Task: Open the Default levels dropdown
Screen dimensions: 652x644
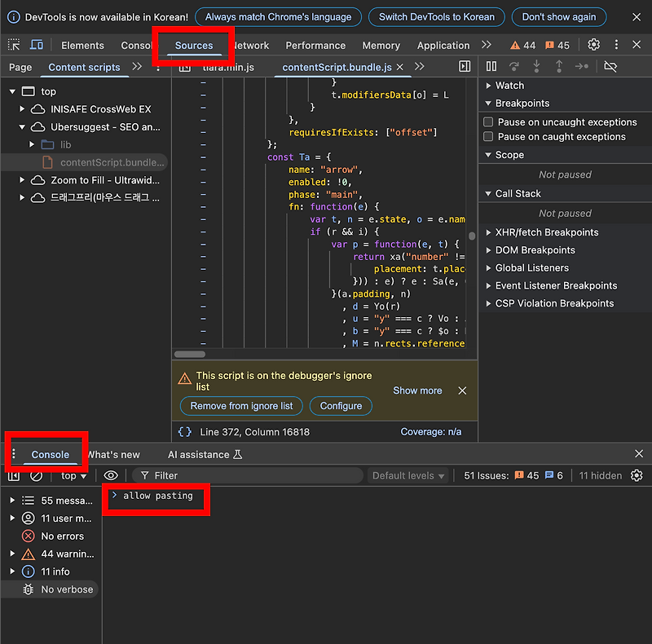Action: (x=408, y=475)
